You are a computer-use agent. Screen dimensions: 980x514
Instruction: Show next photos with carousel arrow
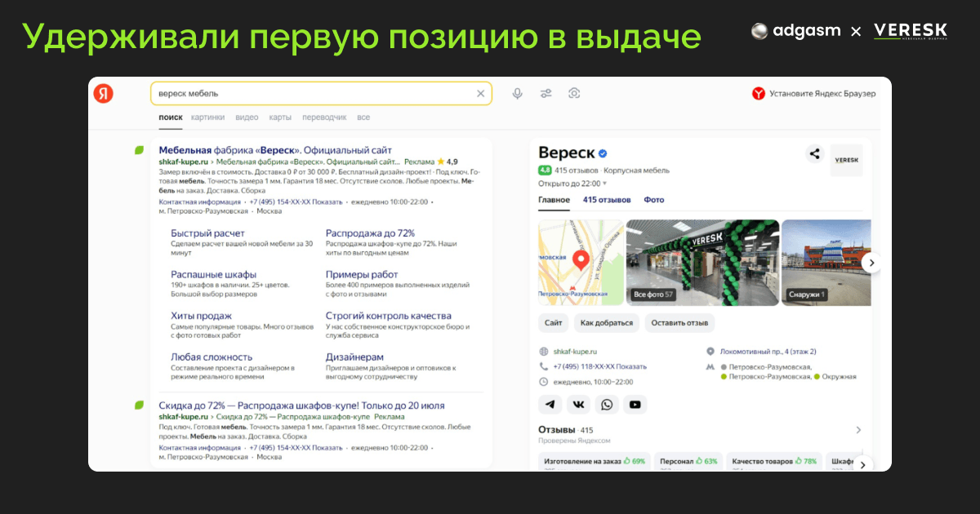(x=871, y=263)
